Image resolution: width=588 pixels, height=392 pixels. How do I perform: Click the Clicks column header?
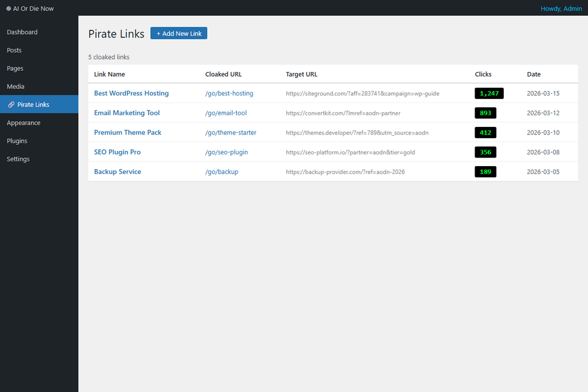click(483, 74)
